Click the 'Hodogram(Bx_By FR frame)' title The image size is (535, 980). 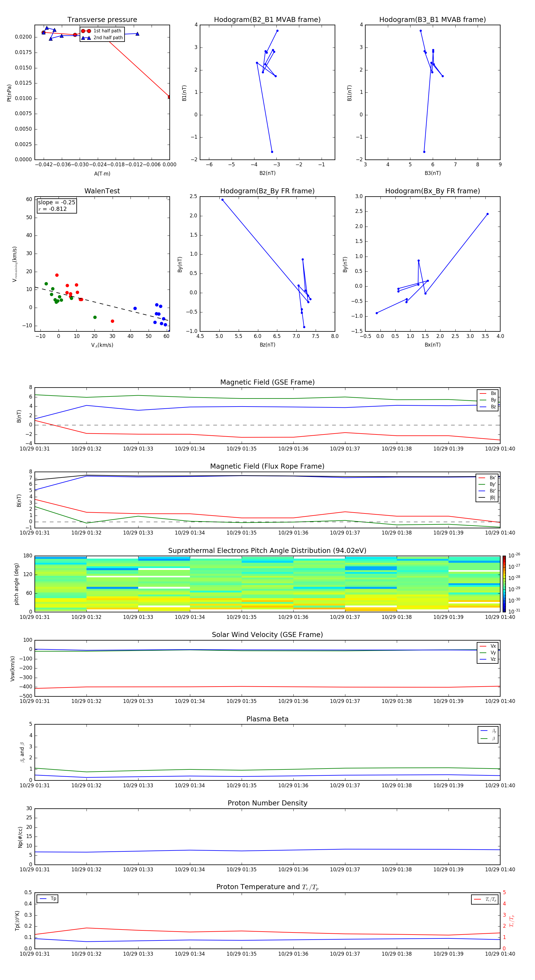pyautogui.click(x=432, y=191)
